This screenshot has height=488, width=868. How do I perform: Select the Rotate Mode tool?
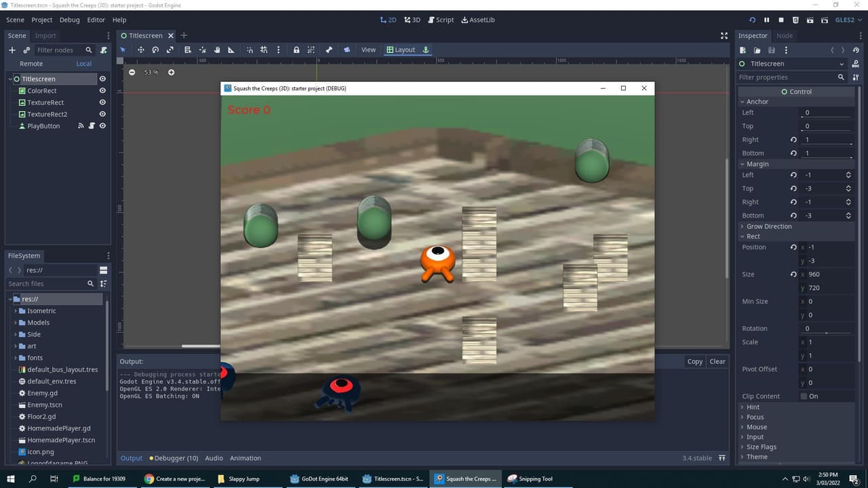tap(155, 49)
